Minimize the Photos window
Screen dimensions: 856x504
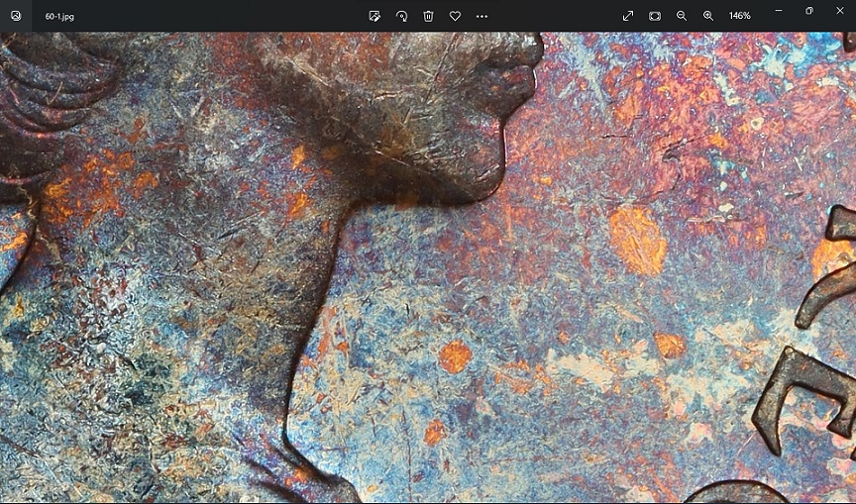[x=779, y=10]
